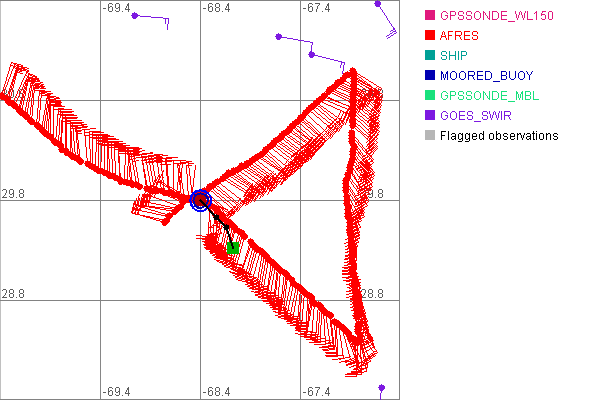Click the blue circle moored buoy marker
The image size is (600, 400).
coord(200,200)
